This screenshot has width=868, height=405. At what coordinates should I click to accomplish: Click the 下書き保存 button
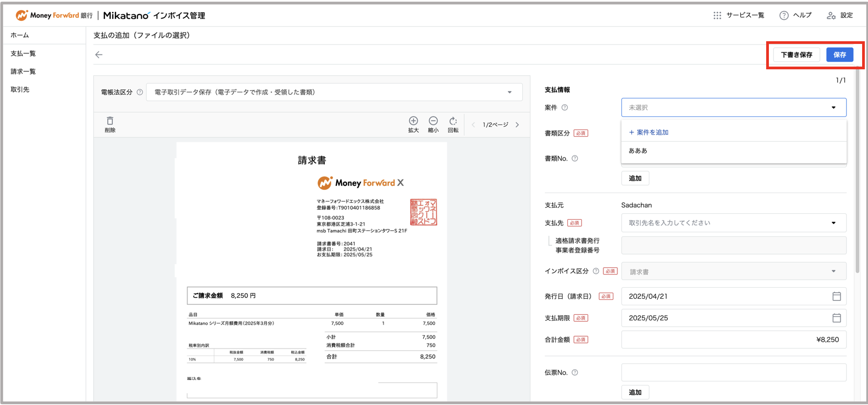(796, 55)
